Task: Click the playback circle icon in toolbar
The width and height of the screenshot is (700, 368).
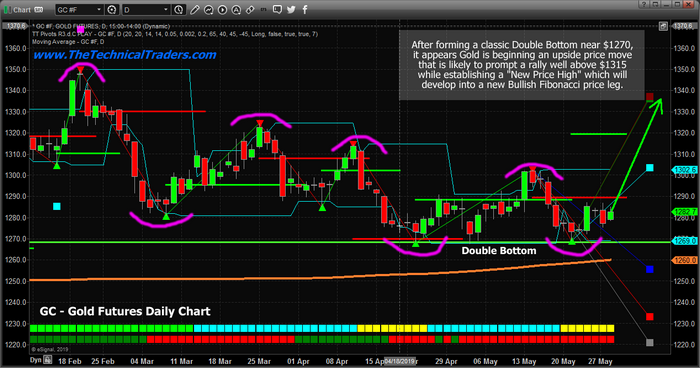Action: coord(222,9)
